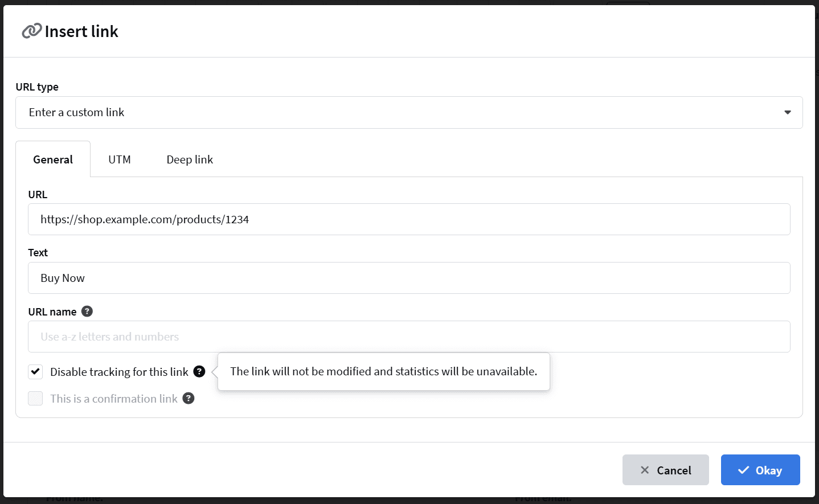Open the Deep link tab

[190, 159]
